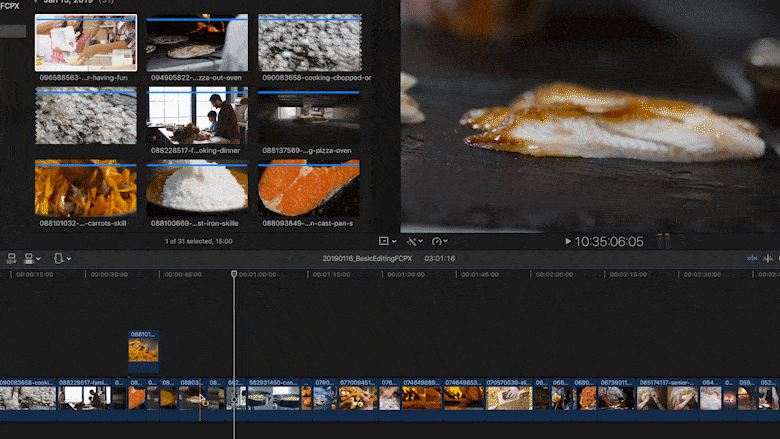Click the audio meters beside the timecode
Image resolution: width=780 pixels, height=439 pixels.
pos(664,241)
